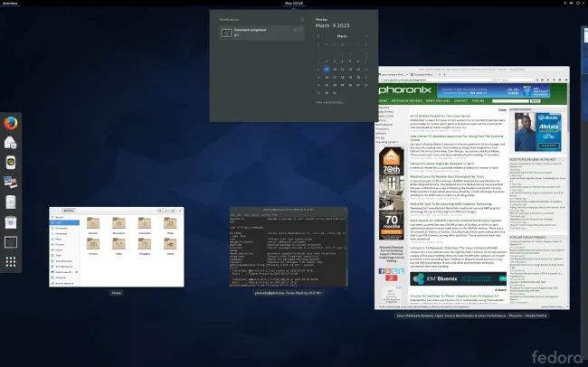Open 'ARTICLES & REVIEWS' on Phoronix nav

pyautogui.click(x=406, y=101)
